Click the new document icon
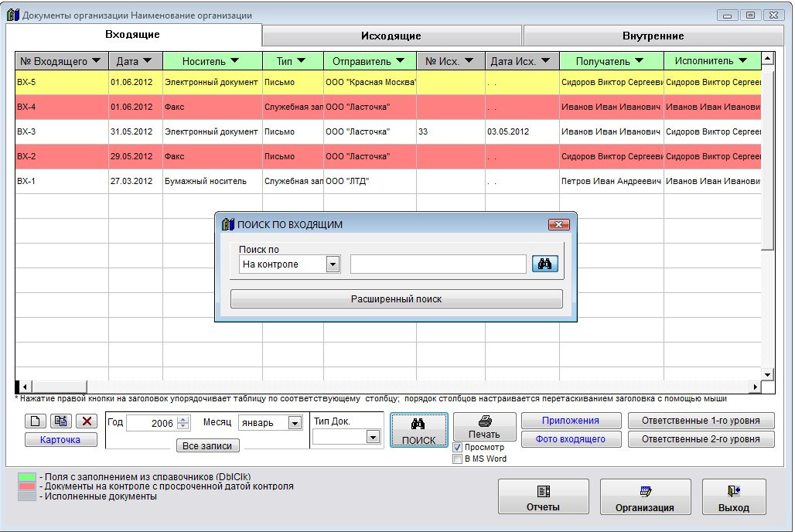This screenshot has width=795, height=532. point(36,421)
